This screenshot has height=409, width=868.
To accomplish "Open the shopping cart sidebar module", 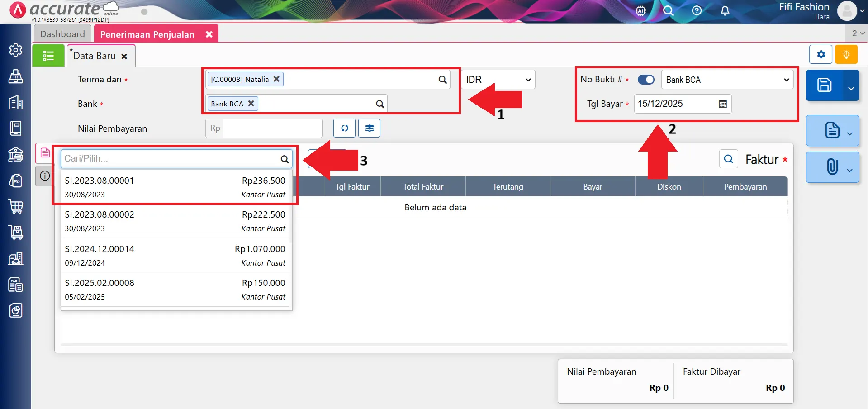I will click(16, 206).
